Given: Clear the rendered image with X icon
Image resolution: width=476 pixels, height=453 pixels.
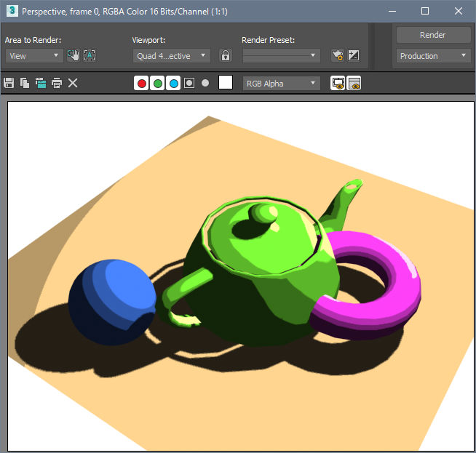Looking at the screenshot, I should point(73,83).
